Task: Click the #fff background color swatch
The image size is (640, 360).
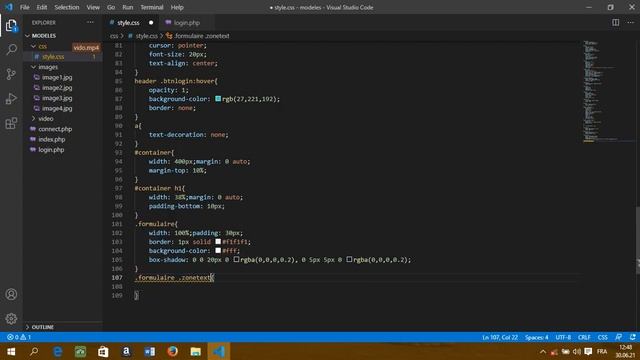Action: coord(218,251)
